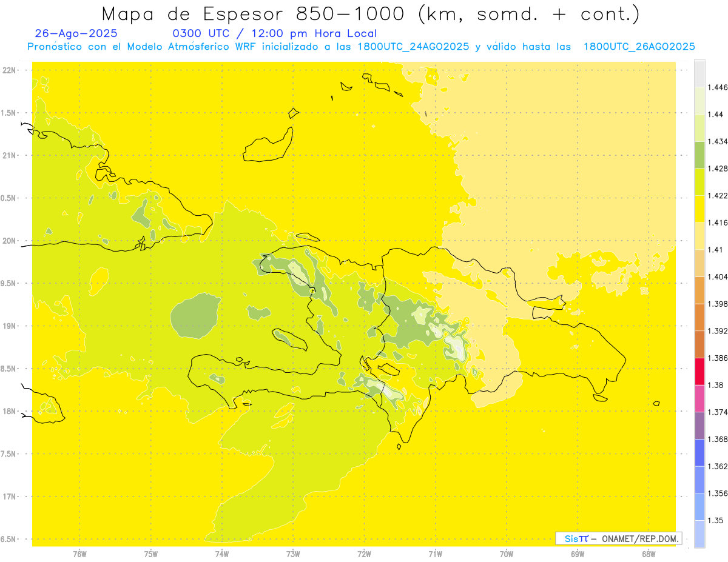
Task: Click the legend value '1.434'
Action: tap(718, 141)
